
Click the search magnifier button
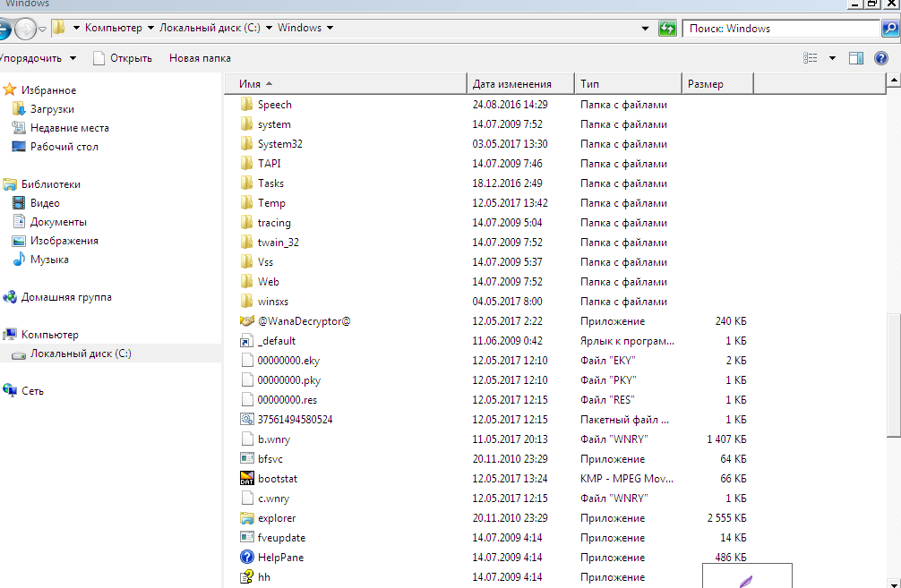point(889,28)
